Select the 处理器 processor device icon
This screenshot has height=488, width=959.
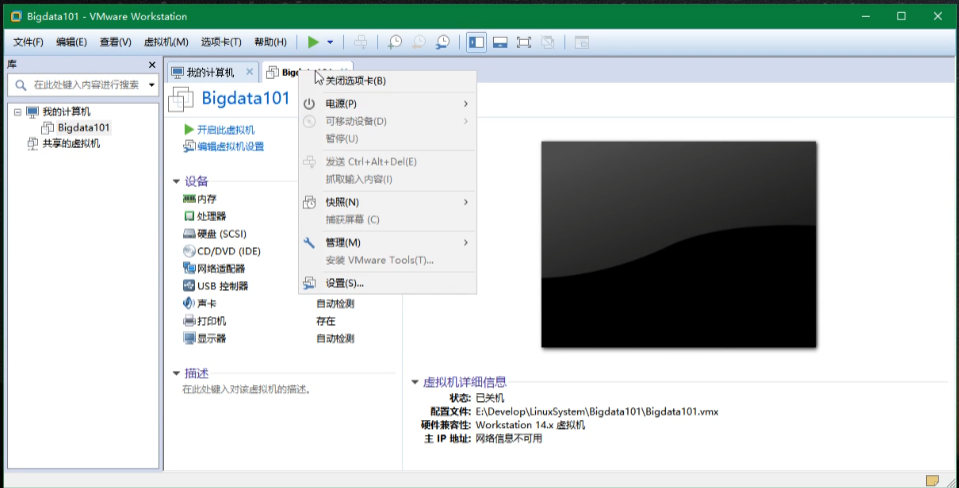pos(189,216)
